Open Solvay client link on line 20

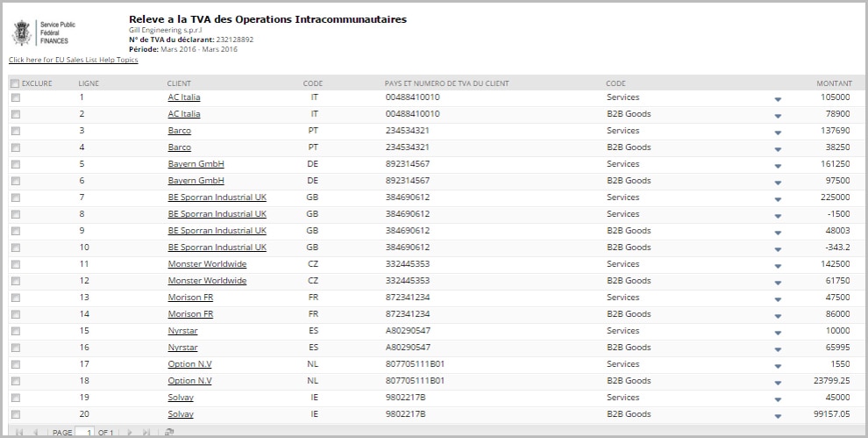click(181, 414)
